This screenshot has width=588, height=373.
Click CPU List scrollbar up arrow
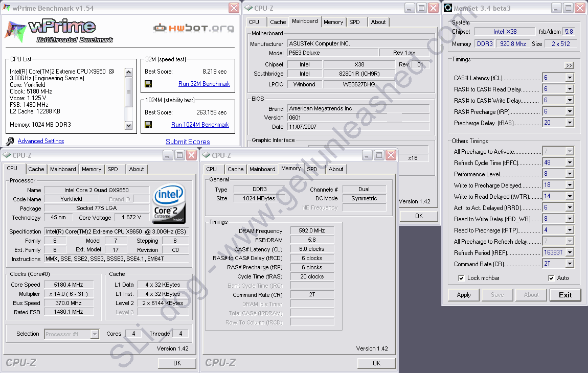click(129, 73)
